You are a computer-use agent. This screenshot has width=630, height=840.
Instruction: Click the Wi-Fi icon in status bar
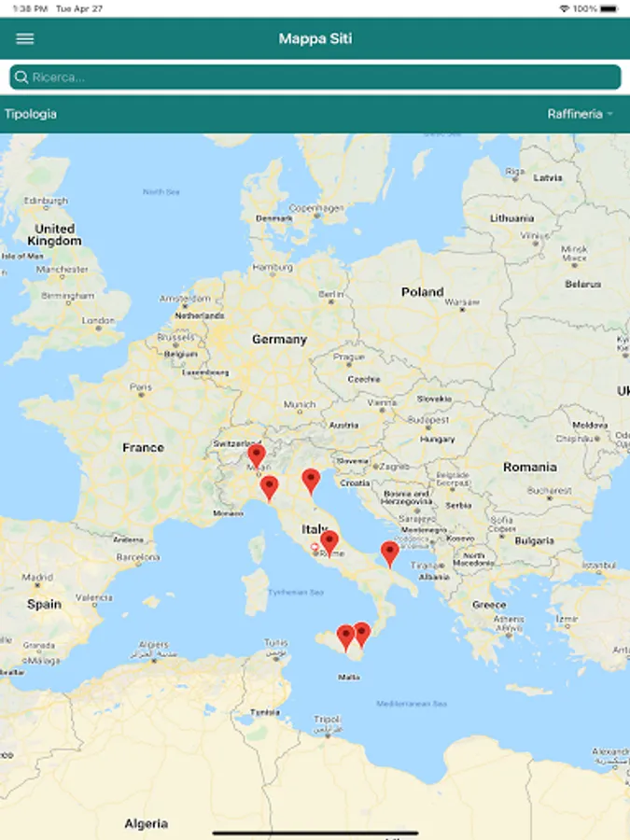(x=564, y=8)
